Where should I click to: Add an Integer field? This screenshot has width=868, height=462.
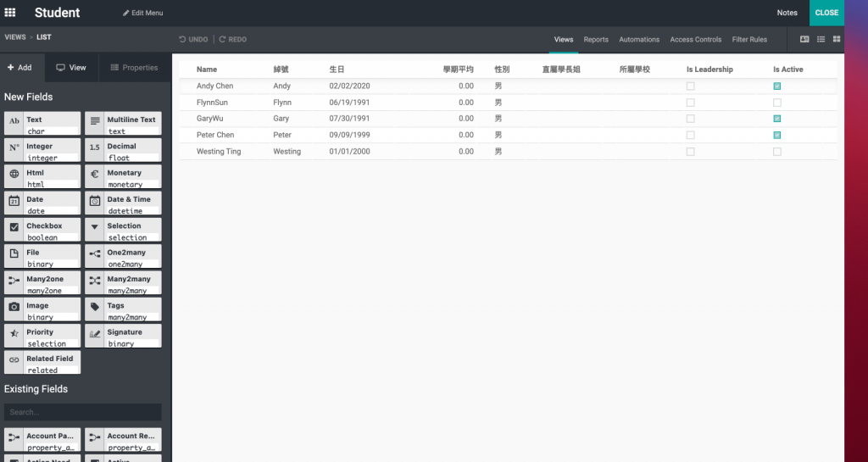pos(42,150)
